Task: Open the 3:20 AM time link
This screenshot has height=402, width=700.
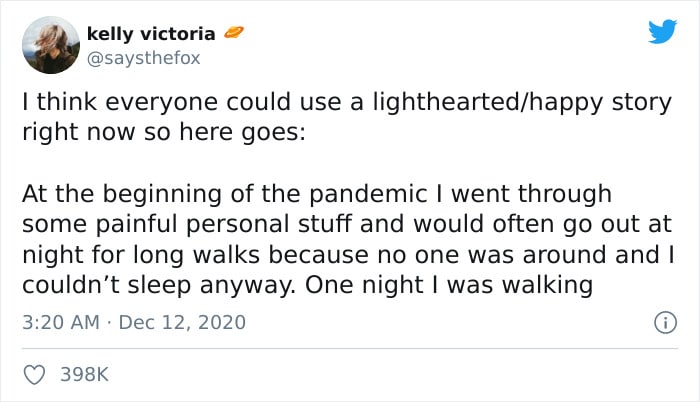Action: [x=61, y=322]
